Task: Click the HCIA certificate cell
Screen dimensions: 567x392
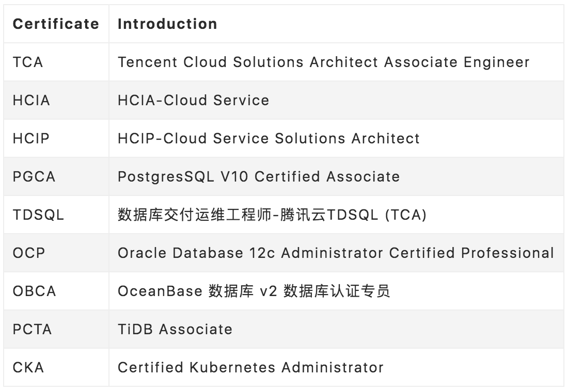Action: pyautogui.click(x=31, y=100)
